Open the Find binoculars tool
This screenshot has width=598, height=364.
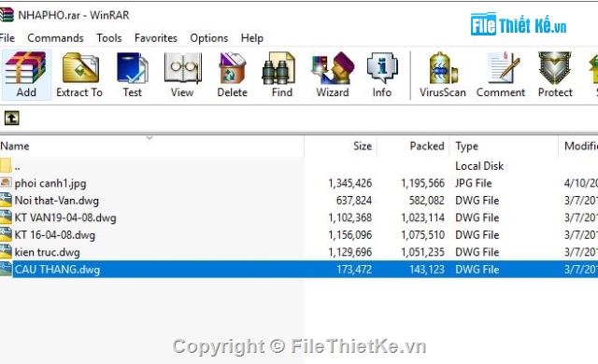[282, 75]
